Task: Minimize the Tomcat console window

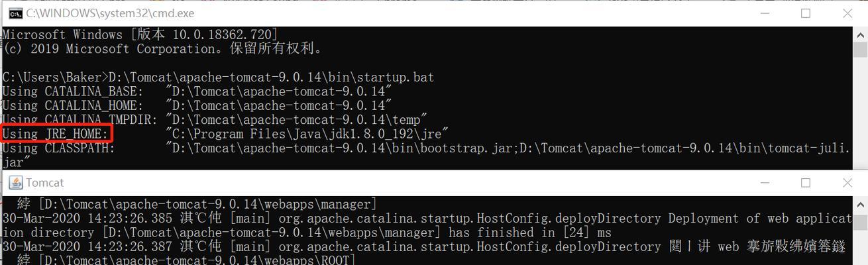Action: (765, 183)
